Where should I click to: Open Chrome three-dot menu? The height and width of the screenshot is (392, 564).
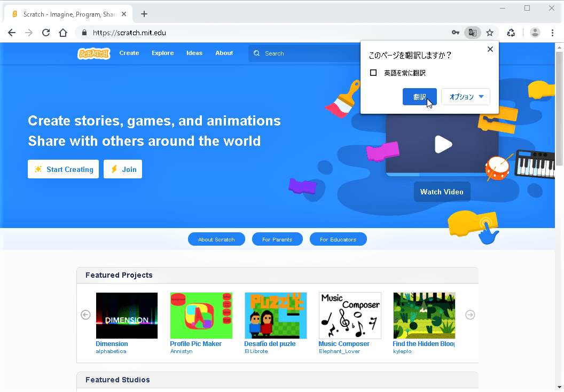(x=552, y=33)
